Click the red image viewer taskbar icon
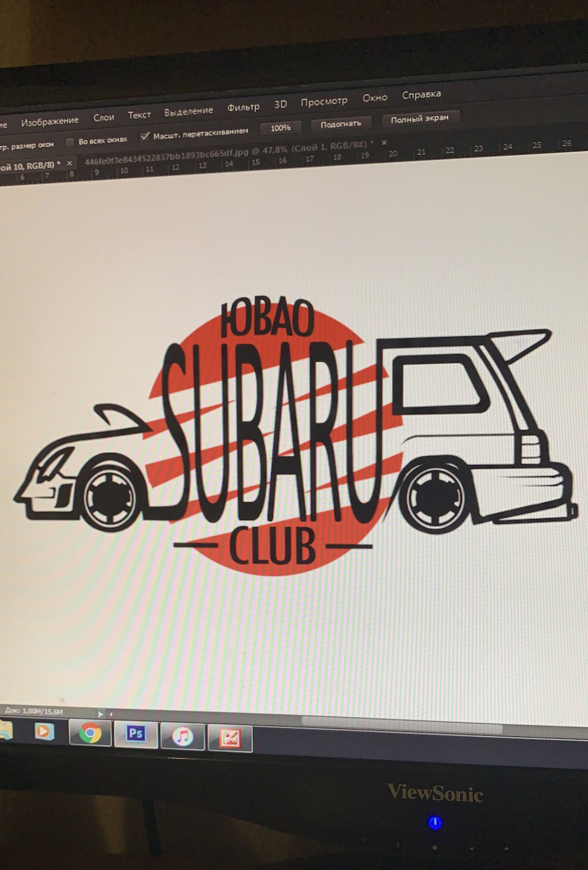588x870 pixels. click(230, 738)
